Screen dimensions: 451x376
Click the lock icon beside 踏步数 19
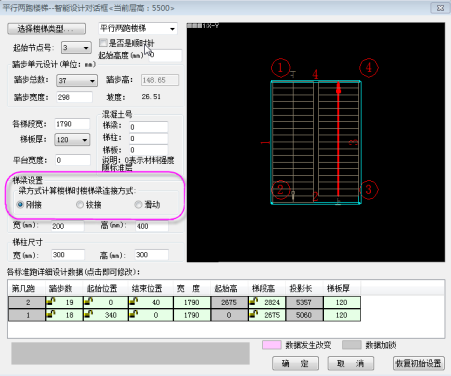click(x=51, y=302)
